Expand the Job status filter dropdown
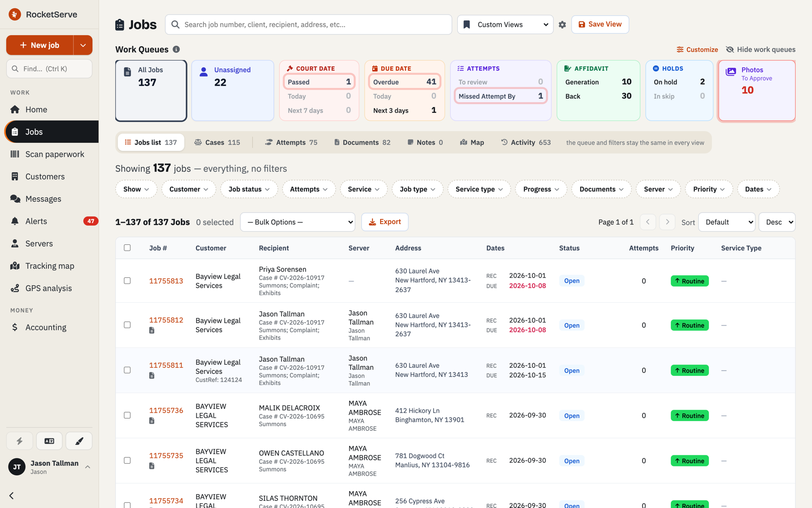The image size is (812, 508). coord(249,189)
